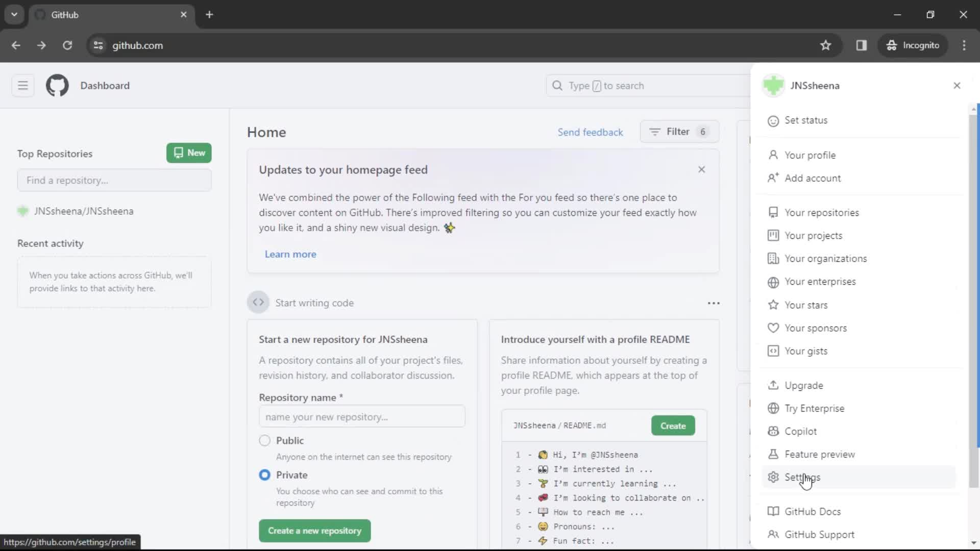
Task: Navigate to Your repositories
Action: click(x=822, y=213)
